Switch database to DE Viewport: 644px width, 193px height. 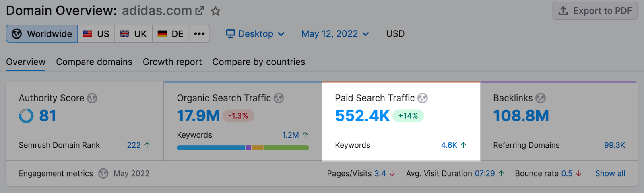point(171,34)
